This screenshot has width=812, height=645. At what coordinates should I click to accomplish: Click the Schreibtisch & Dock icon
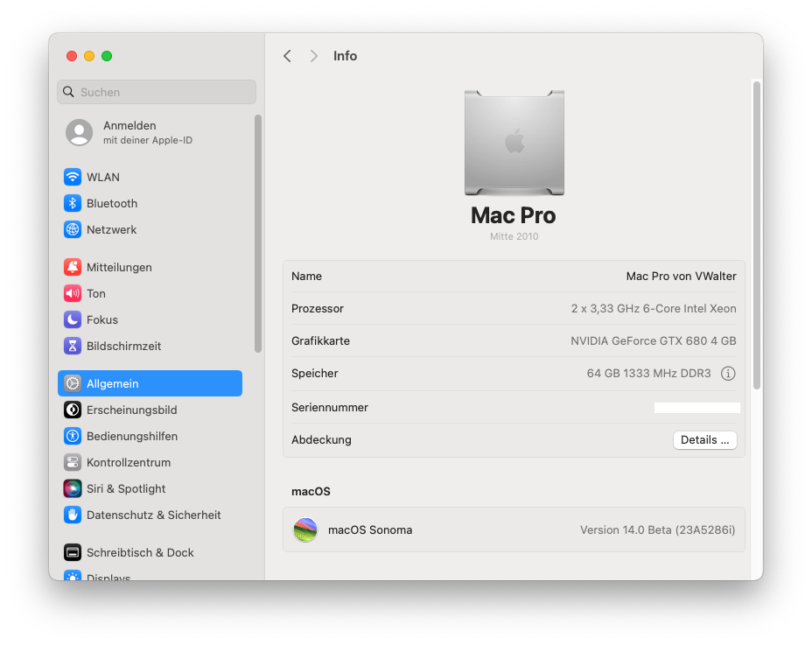coord(73,552)
